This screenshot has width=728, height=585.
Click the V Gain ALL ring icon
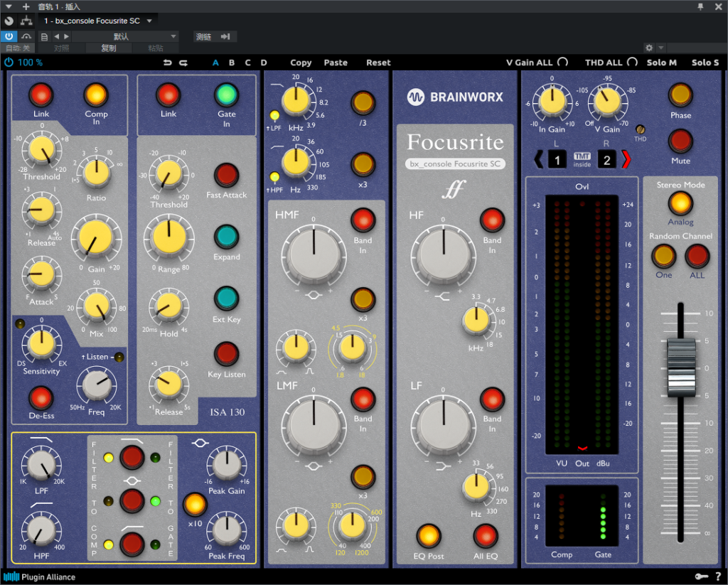[562, 63]
